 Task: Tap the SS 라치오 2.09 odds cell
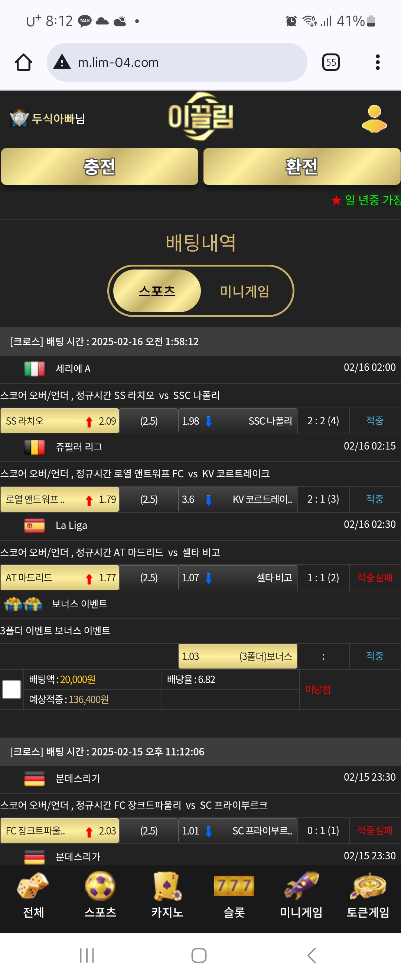pyautogui.click(x=60, y=421)
